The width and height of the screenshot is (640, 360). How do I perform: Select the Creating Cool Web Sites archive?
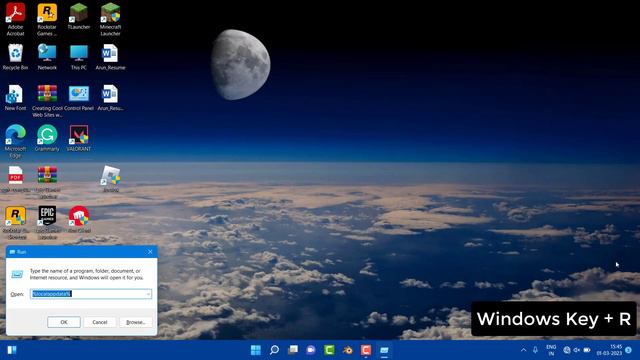(47, 100)
